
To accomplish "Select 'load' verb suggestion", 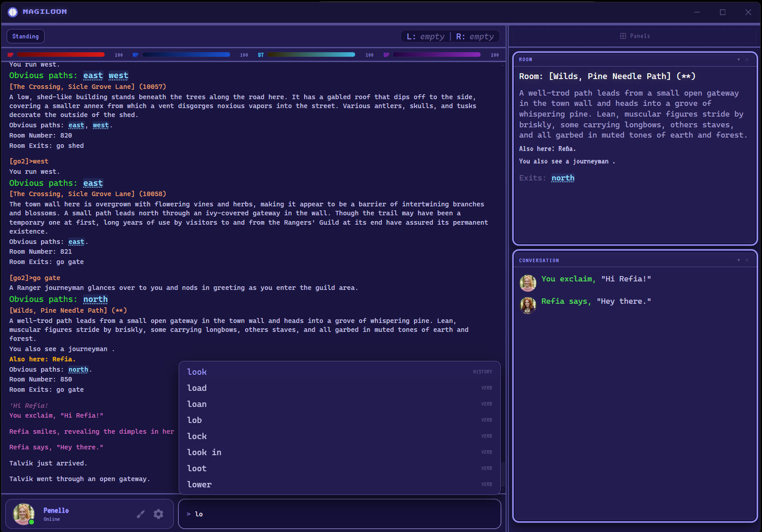I will point(339,388).
